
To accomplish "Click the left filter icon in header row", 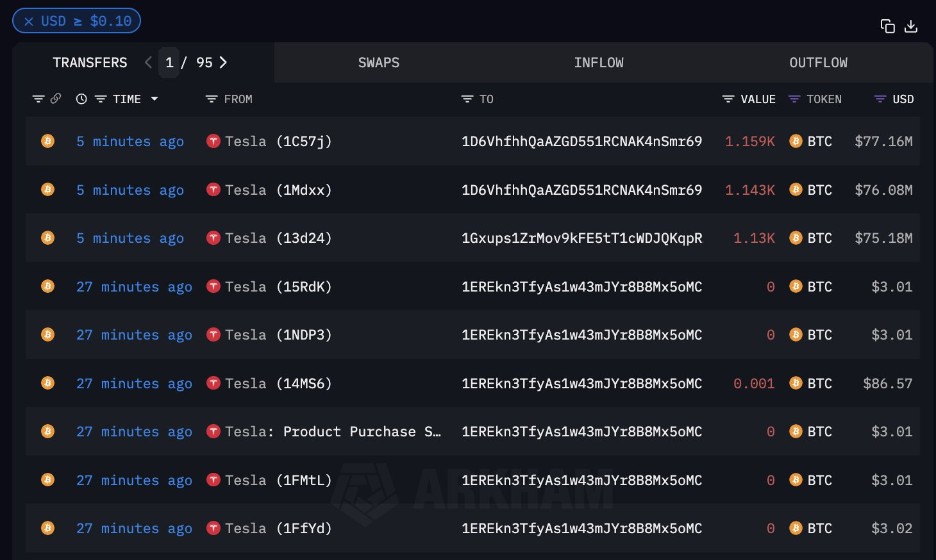I will (x=38, y=99).
